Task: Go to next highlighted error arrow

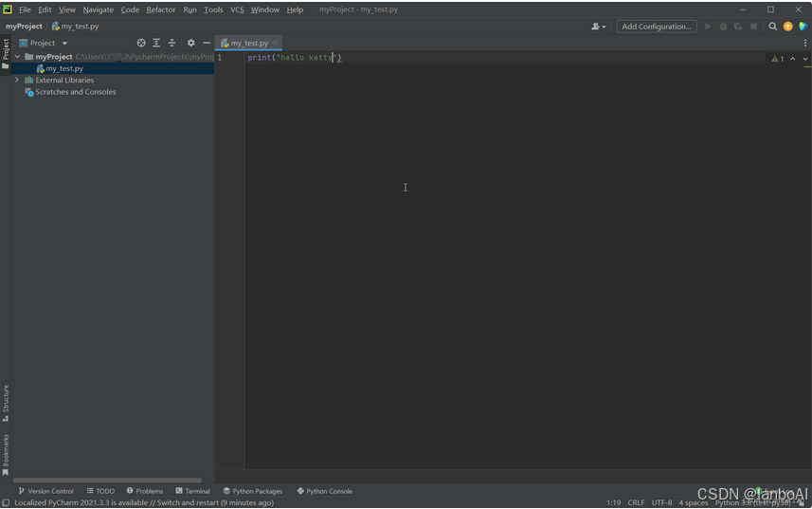Action: point(805,59)
